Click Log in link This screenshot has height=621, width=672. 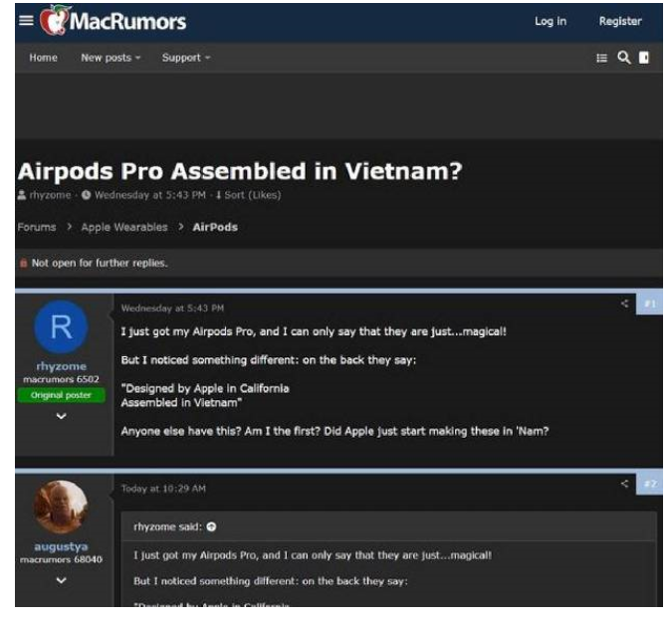pyautogui.click(x=551, y=21)
